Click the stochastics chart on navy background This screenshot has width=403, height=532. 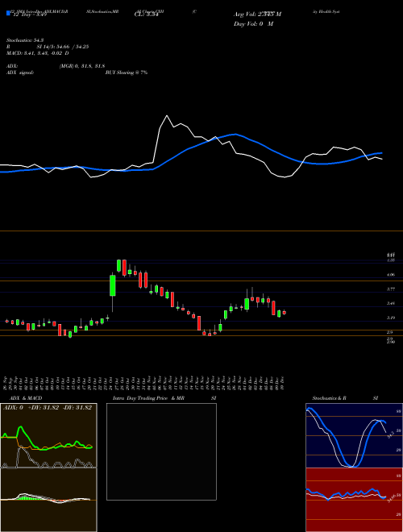tap(354, 435)
